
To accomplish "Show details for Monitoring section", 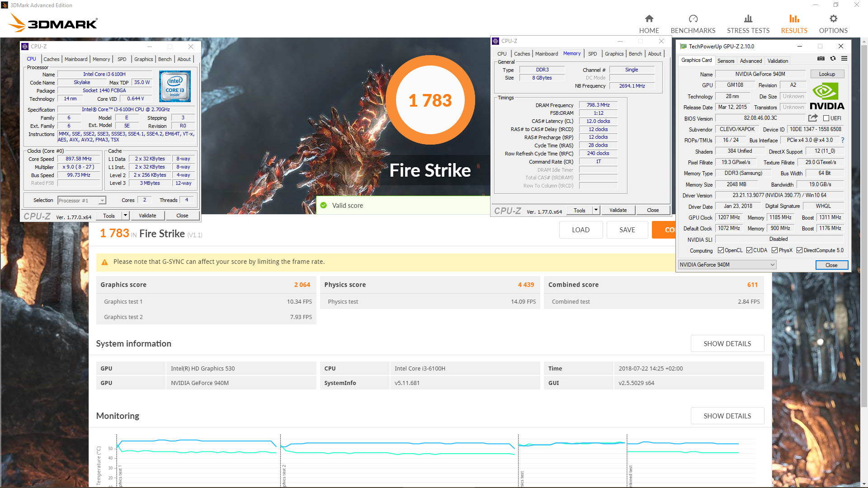I will pyautogui.click(x=727, y=416).
